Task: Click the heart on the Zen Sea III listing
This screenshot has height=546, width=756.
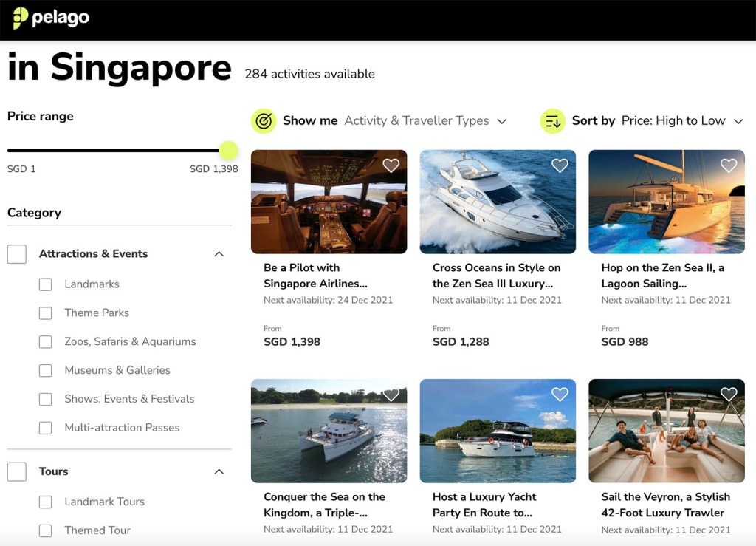Action: click(560, 165)
